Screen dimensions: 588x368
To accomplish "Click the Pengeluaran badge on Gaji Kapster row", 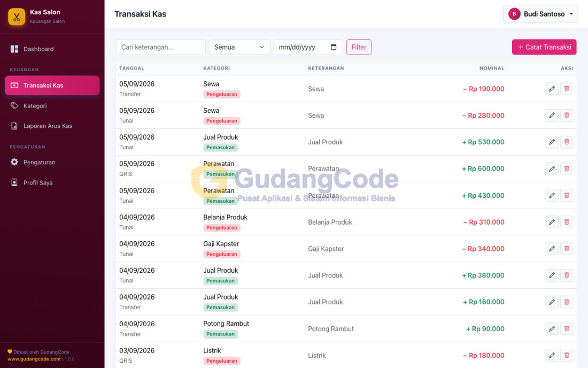I will pyautogui.click(x=222, y=254).
